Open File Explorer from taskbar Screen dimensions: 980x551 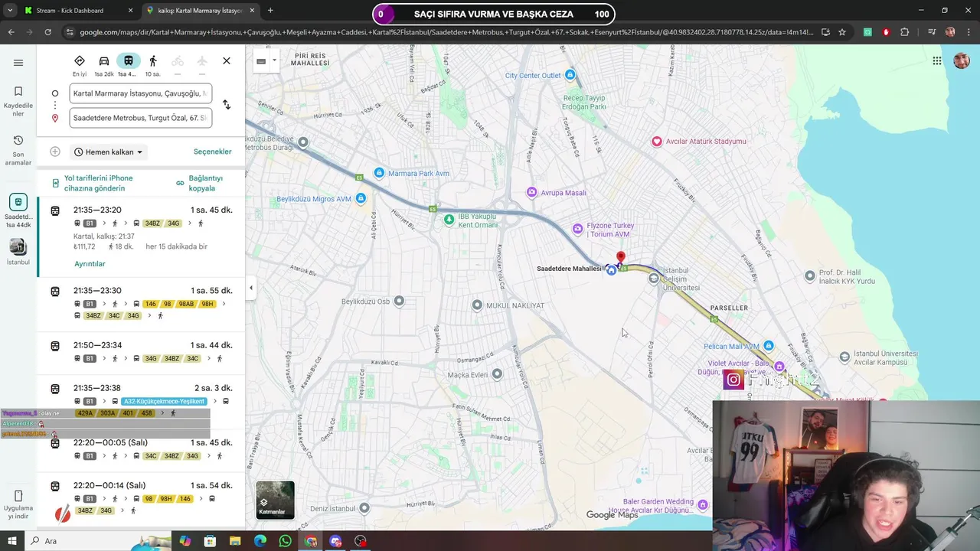(235, 541)
